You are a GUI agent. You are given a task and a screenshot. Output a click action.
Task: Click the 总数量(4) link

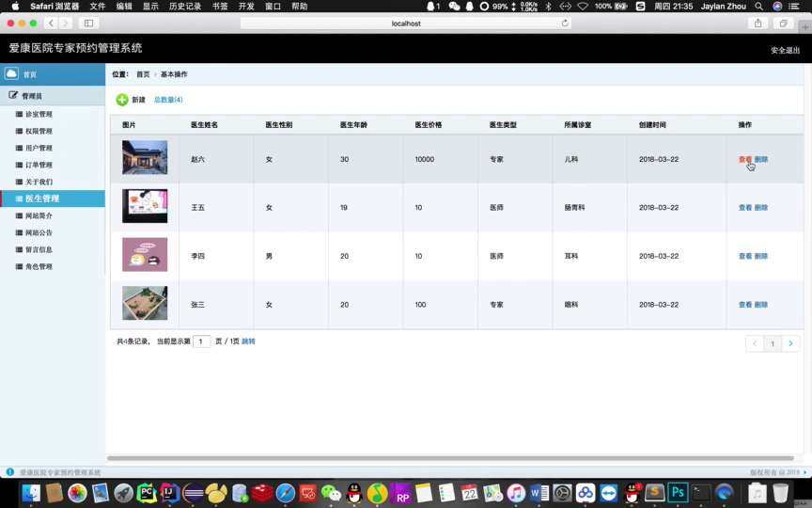168,100
